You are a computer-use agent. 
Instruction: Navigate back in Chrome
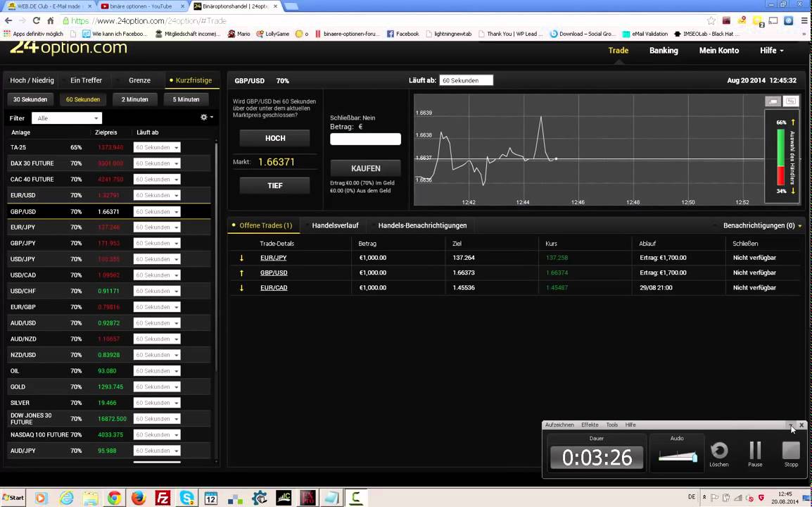pyautogui.click(x=8, y=20)
